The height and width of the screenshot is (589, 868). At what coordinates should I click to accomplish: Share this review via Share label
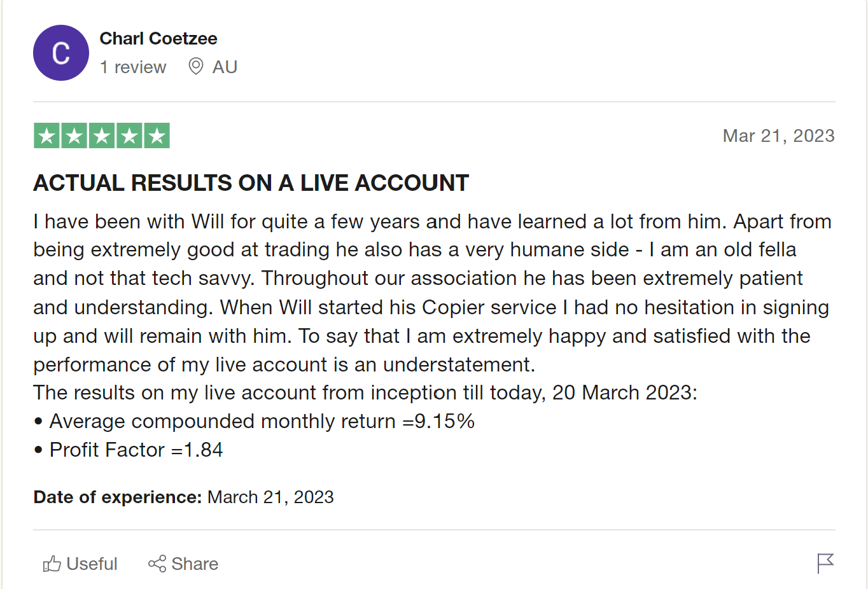195,564
